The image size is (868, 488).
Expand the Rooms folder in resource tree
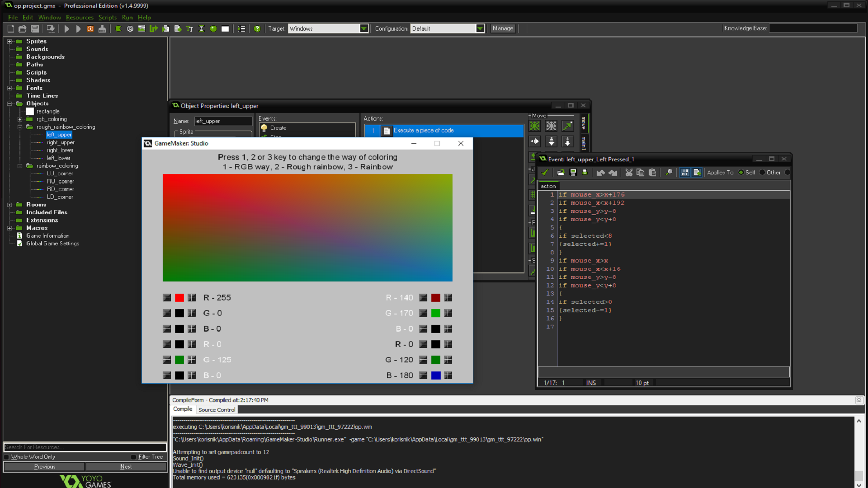(x=10, y=204)
